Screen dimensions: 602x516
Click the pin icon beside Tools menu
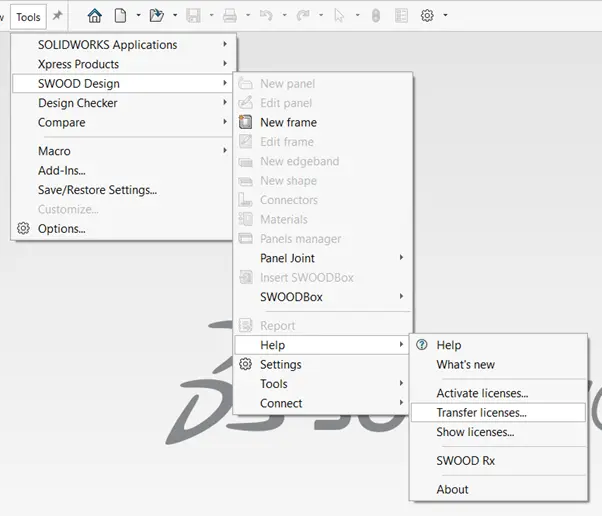(57, 15)
